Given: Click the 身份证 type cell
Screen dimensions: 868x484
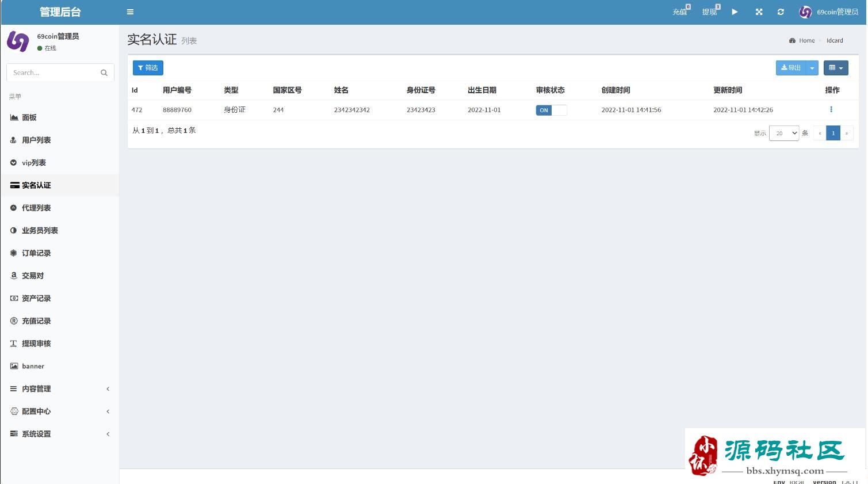Looking at the screenshot, I should click(235, 110).
